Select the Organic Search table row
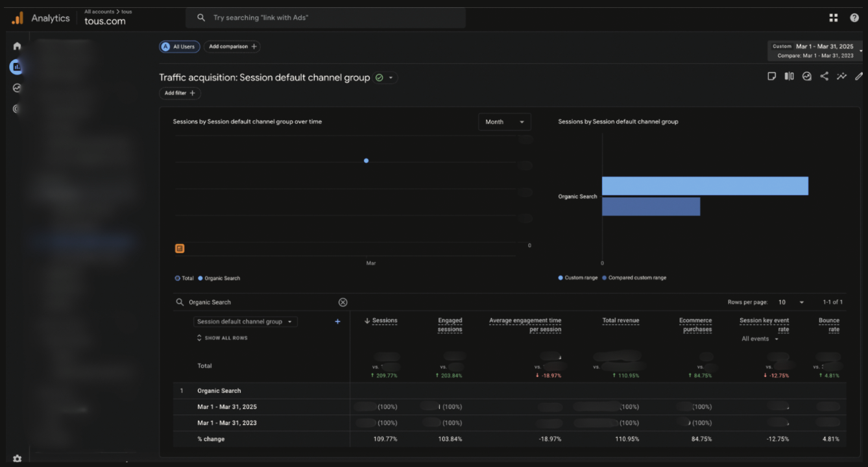 point(509,390)
